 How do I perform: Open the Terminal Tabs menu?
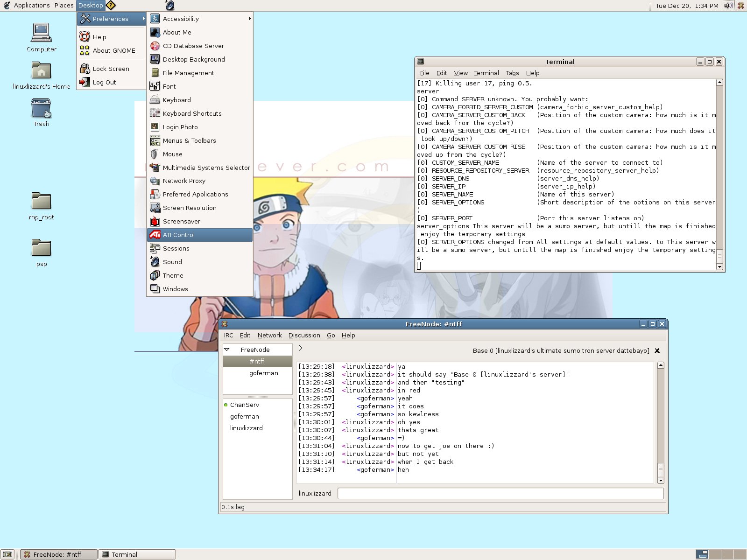pos(512,73)
